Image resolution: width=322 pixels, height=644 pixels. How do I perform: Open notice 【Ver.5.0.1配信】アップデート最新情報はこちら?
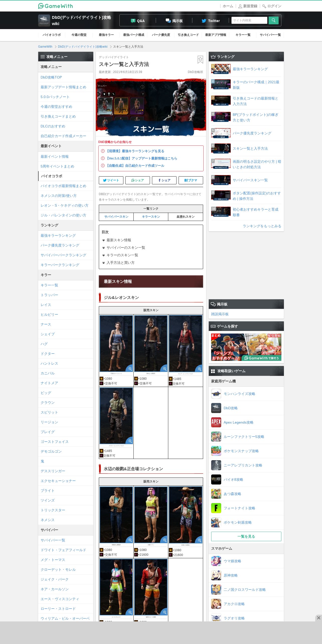[x=142, y=158]
